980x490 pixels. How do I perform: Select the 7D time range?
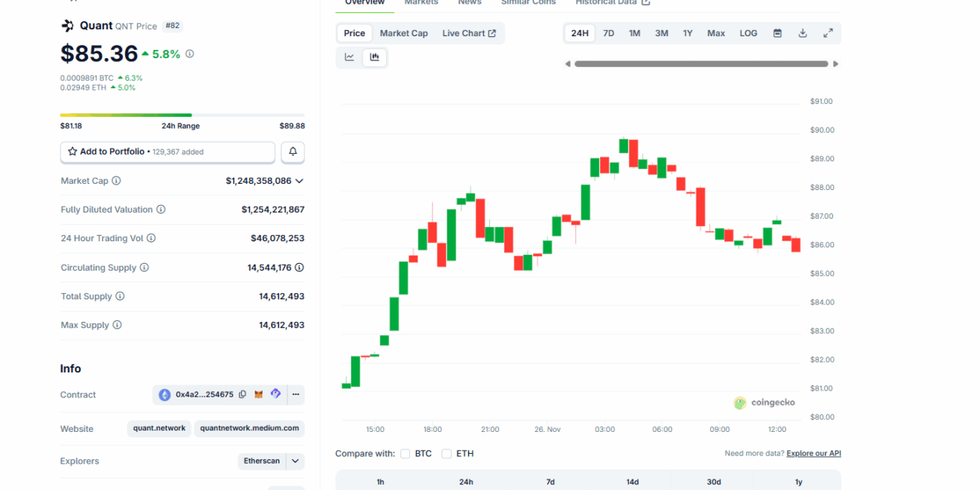608,33
